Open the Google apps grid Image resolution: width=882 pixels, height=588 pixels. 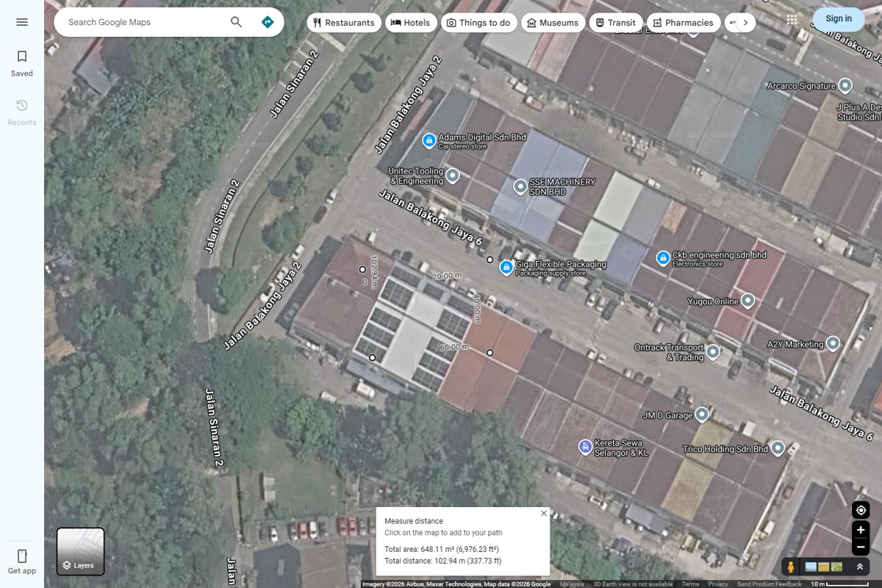point(792,20)
